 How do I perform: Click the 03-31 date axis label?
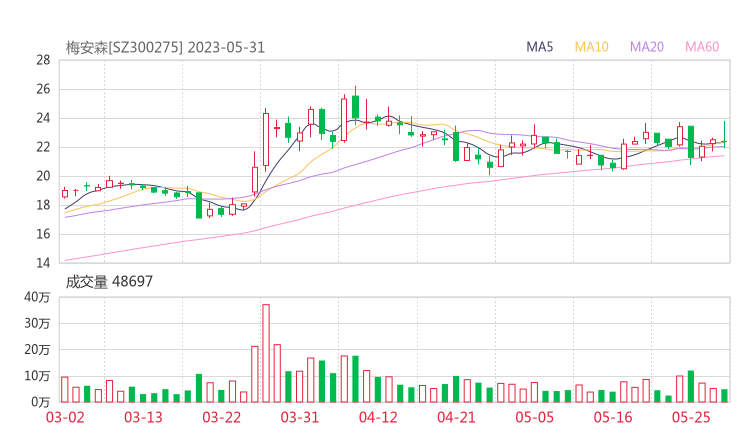300,417
